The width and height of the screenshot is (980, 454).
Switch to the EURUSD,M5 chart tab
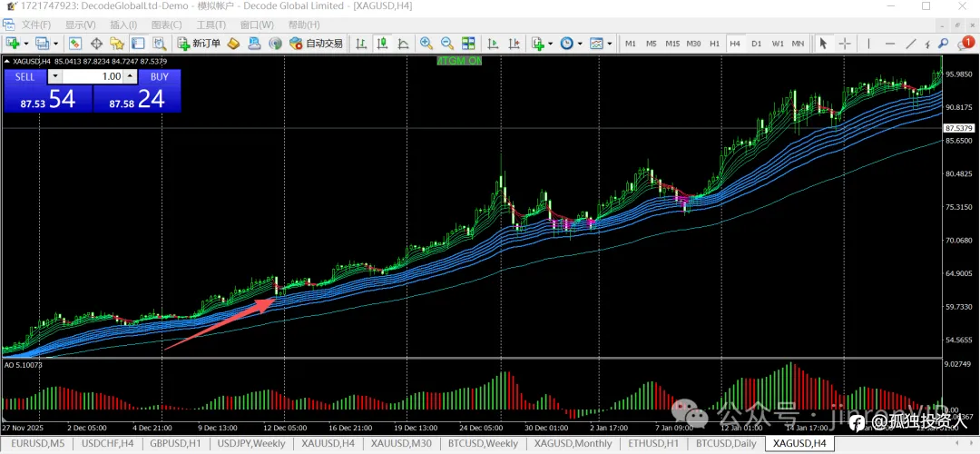click(x=37, y=443)
